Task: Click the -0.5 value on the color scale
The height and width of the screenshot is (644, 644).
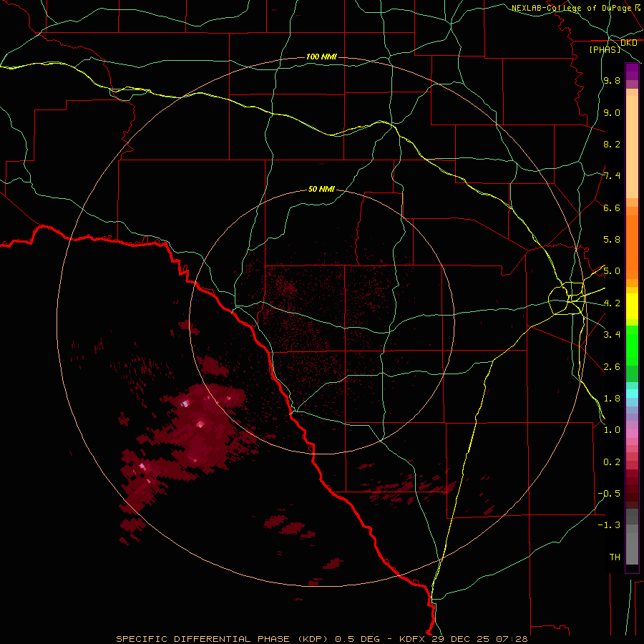Action: click(x=609, y=493)
